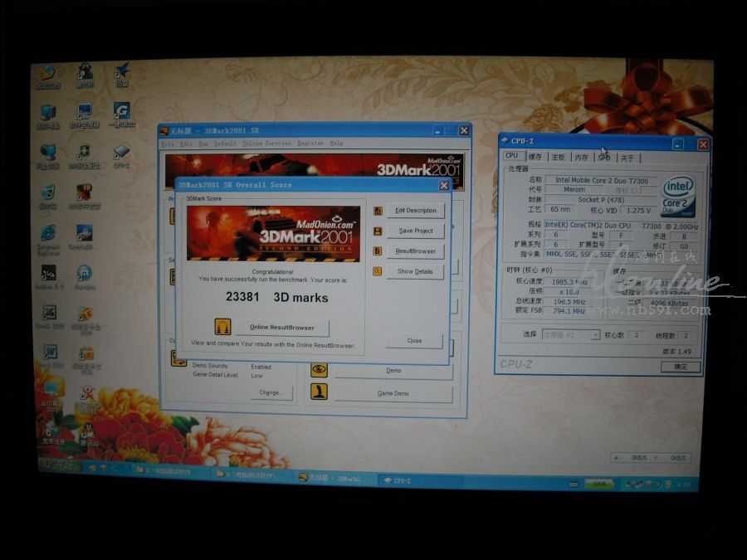Click the Show Details button
Screen dimensions: 747x560
point(415,271)
